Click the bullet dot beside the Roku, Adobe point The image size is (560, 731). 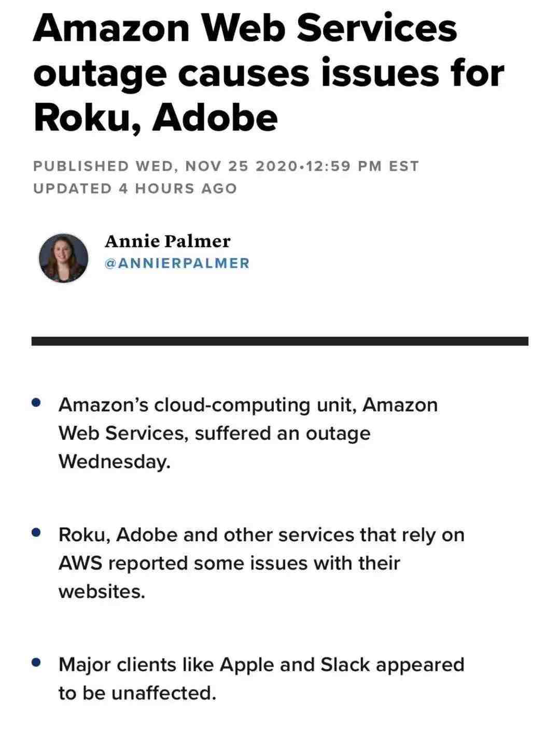36,532
